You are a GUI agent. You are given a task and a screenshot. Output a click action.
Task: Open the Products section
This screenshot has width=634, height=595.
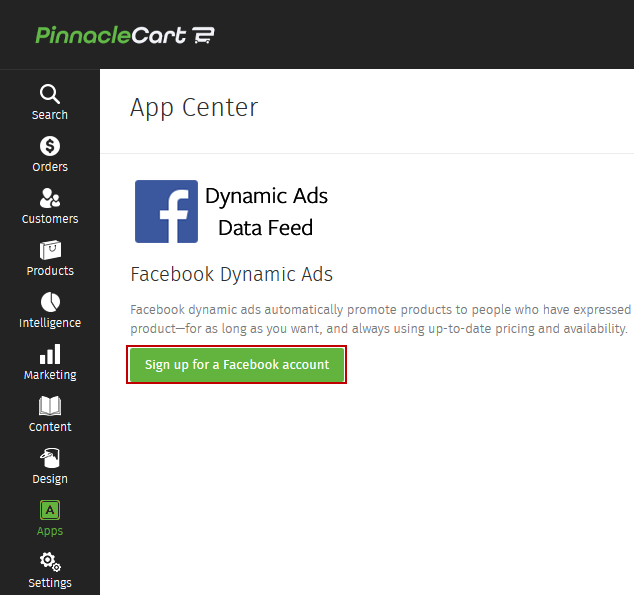[x=50, y=258]
